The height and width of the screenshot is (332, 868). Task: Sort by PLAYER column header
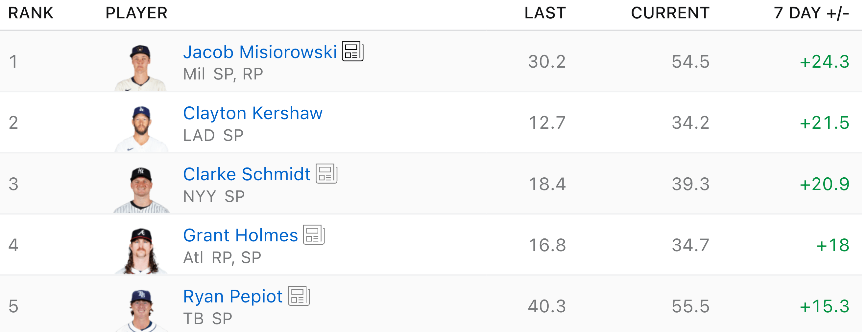tap(136, 13)
